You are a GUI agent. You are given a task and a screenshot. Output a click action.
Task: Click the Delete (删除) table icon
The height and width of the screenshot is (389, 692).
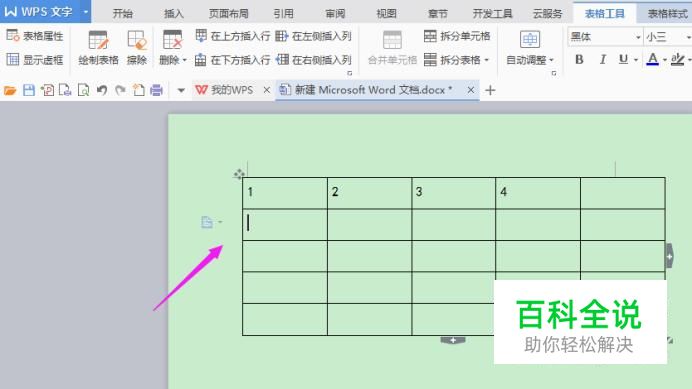pyautogui.click(x=172, y=40)
